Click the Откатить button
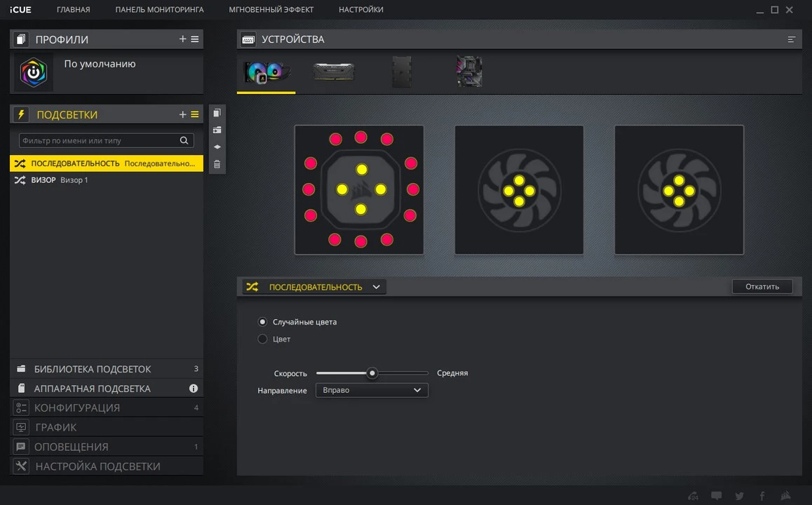812x505 pixels. click(x=762, y=286)
